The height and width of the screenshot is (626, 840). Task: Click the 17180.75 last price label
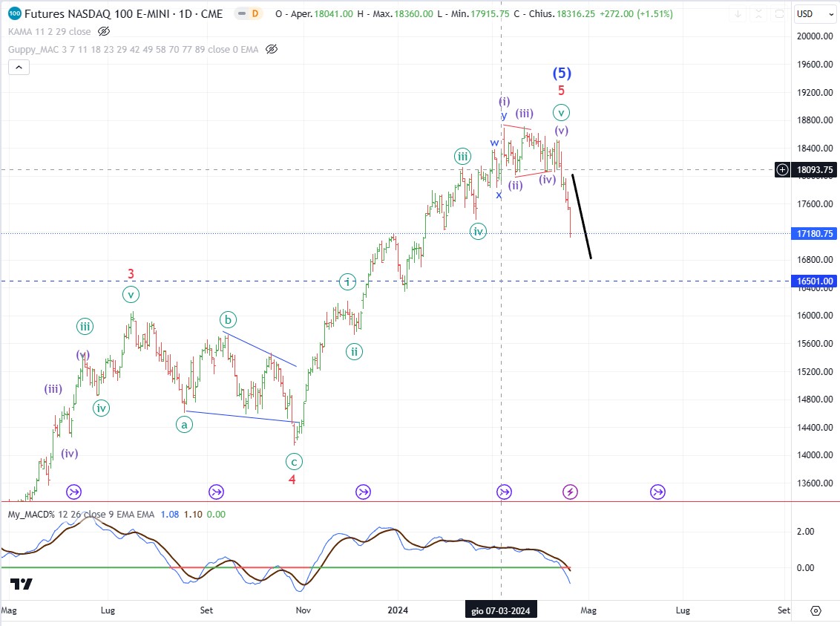814,234
